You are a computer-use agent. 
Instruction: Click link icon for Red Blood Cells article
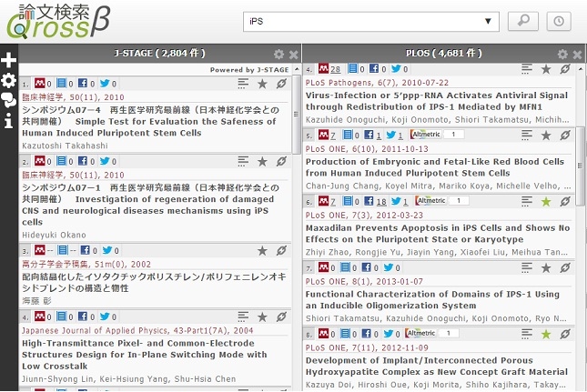pos(565,136)
